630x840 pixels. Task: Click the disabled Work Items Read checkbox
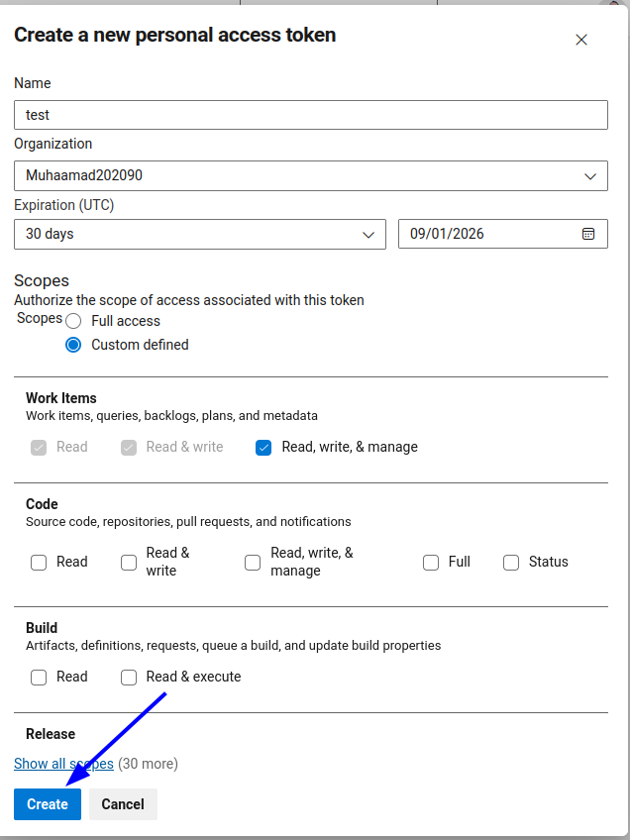[39, 447]
